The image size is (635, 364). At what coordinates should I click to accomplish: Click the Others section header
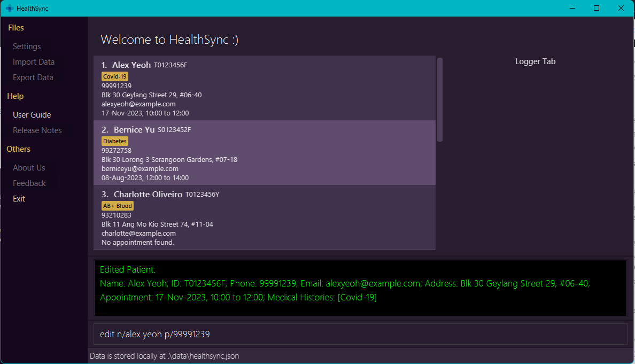point(18,149)
